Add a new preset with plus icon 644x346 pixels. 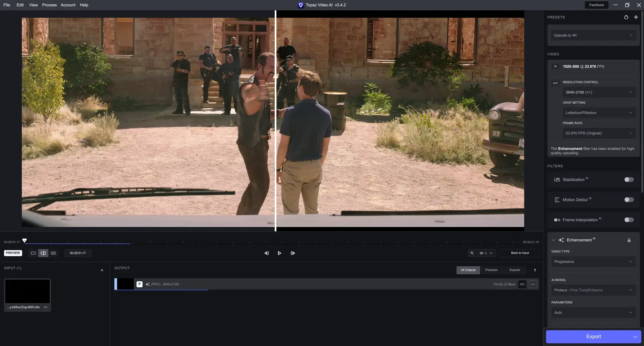pyautogui.click(x=636, y=17)
